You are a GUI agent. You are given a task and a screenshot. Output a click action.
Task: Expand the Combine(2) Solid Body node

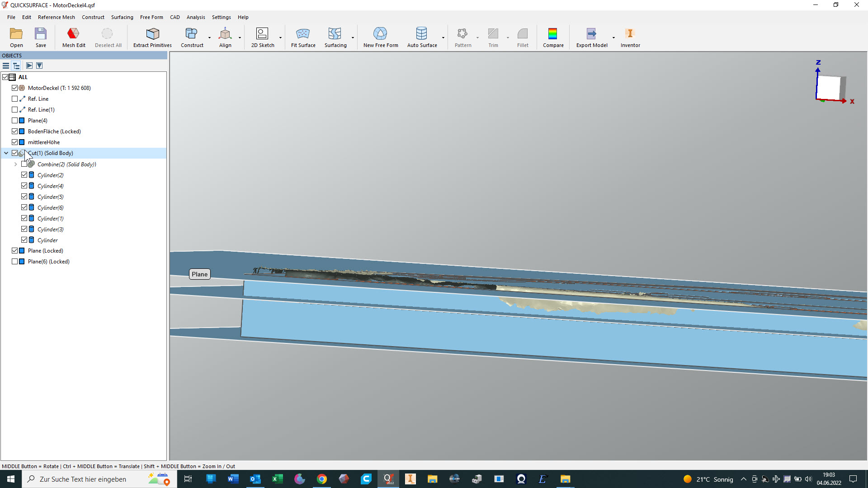pyautogui.click(x=16, y=164)
